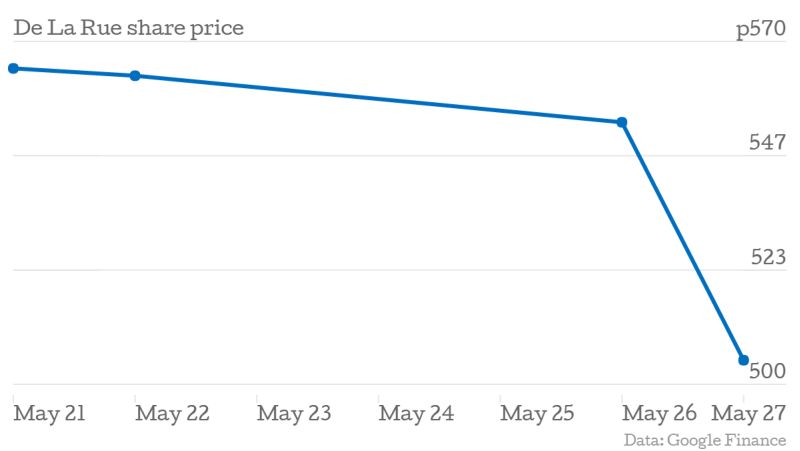Select the 500 y-axis label
800x451 pixels.
click(768, 371)
